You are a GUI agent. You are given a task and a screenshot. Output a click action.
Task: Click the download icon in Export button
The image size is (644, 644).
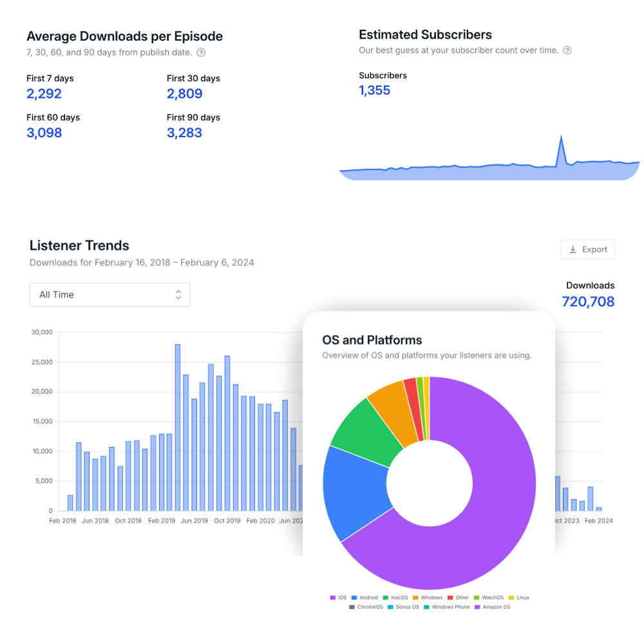[573, 250]
